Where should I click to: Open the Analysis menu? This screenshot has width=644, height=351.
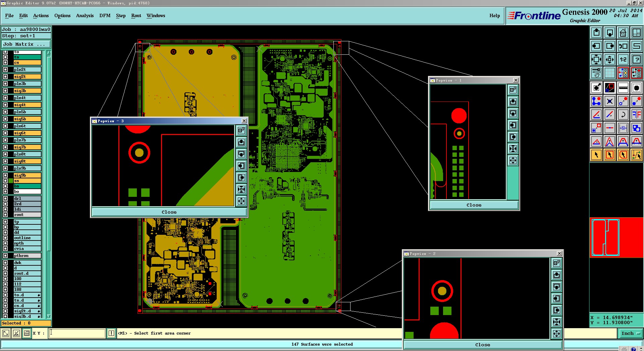coord(85,16)
